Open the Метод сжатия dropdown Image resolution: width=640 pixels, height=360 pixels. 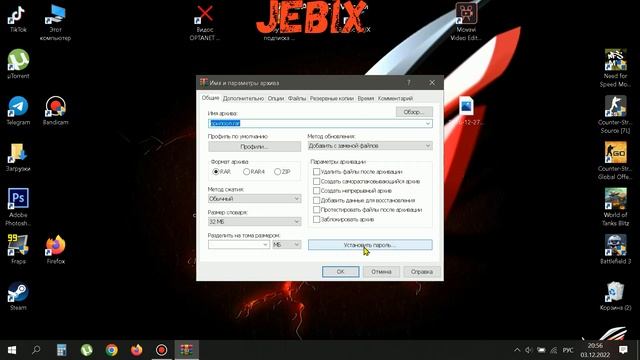click(254, 199)
